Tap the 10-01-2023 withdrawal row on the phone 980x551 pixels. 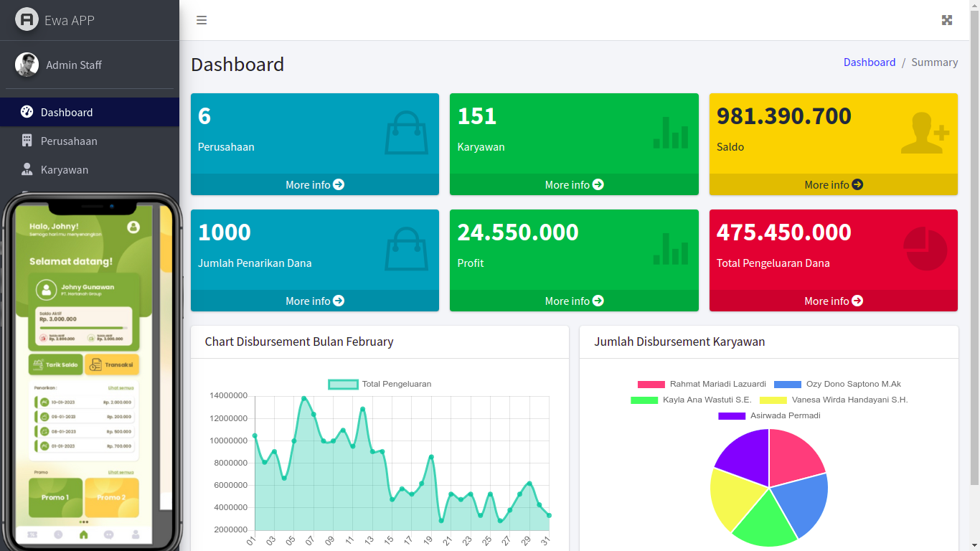(85, 402)
